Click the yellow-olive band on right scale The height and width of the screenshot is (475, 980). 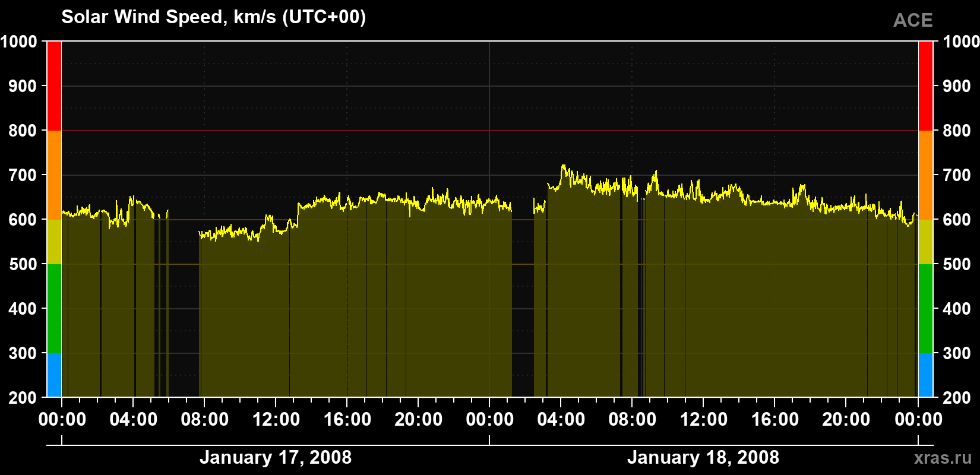pyautogui.click(x=925, y=242)
